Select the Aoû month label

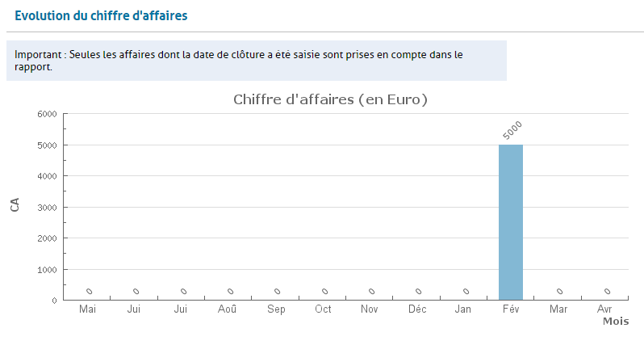coord(228,309)
